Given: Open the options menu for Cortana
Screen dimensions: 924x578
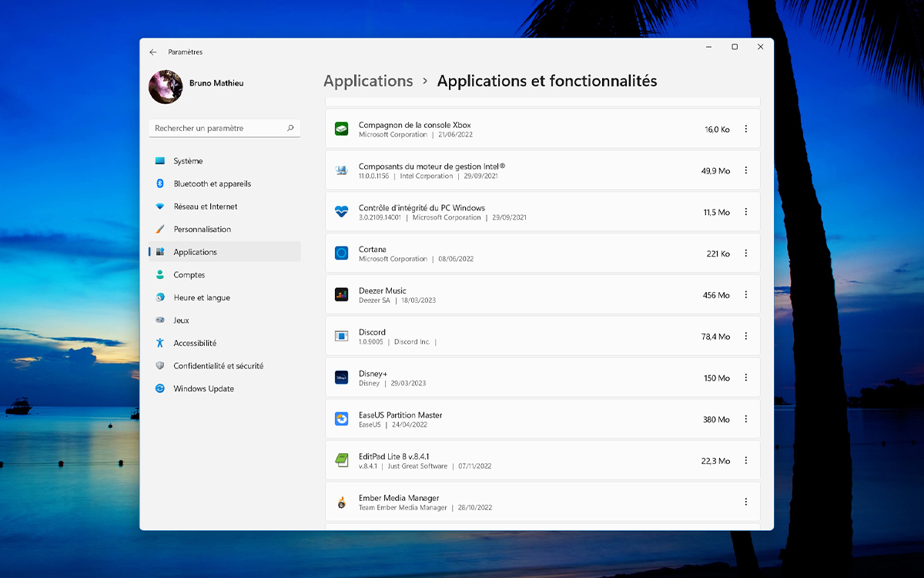Looking at the screenshot, I should [745, 253].
